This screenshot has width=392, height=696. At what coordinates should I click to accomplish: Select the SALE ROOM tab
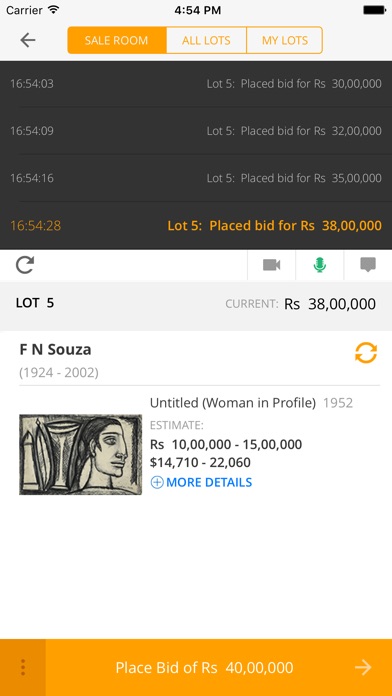(x=117, y=40)
